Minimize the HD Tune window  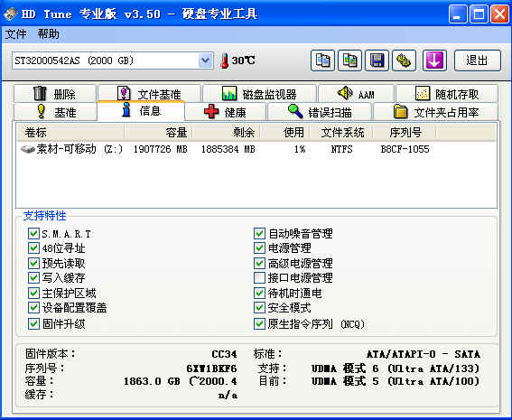pos(458,14)
